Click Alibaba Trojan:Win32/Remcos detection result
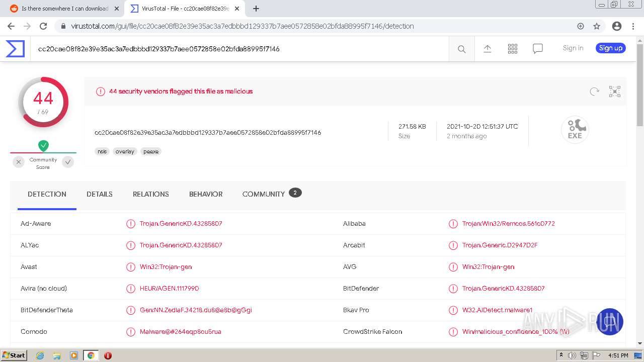Screen dimensions: 644x362 pos(508,224)
